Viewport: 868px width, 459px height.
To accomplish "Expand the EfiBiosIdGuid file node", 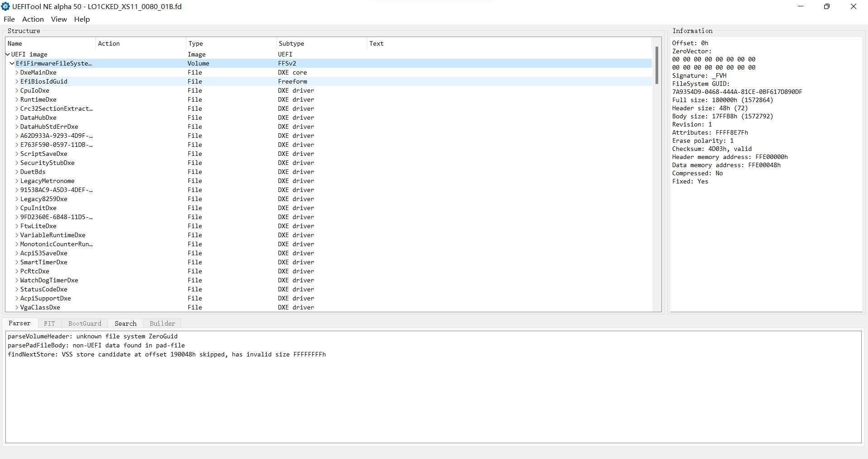I will 17,81.
